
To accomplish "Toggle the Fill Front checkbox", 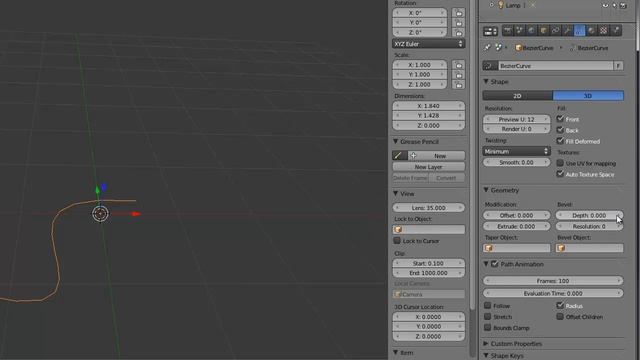I will tap(560, 119).
